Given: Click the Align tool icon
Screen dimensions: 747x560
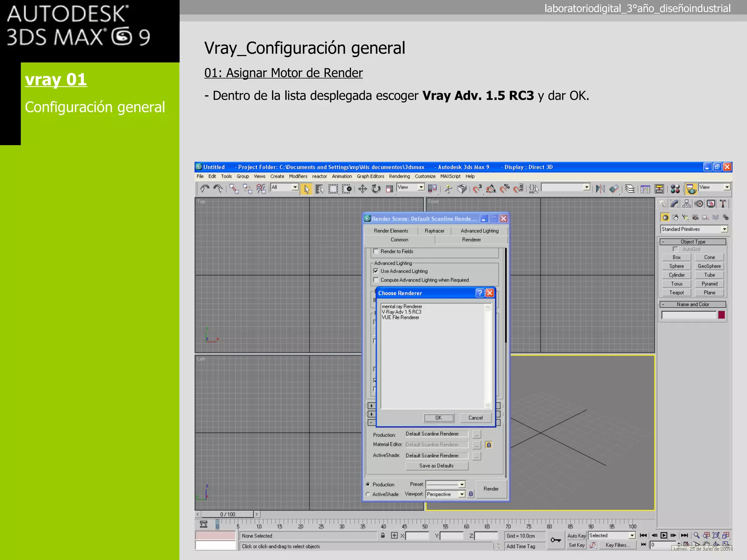Looking at the screenshot, I should point(614,189).
